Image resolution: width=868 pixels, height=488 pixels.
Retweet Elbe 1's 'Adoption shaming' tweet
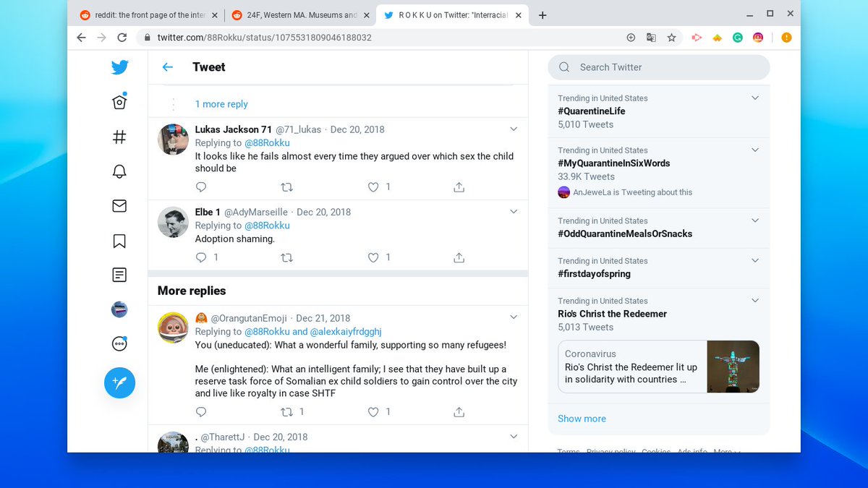point(286,257)
